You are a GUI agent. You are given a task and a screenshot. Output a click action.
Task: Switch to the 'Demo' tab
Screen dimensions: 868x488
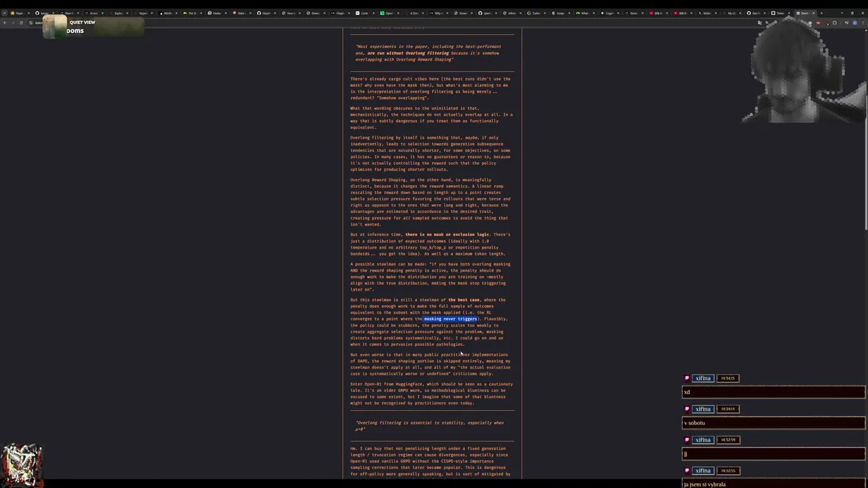click(x=315, y=13)
